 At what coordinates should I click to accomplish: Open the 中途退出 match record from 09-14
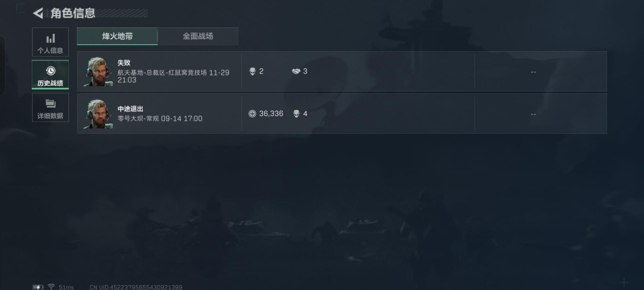[x=342, y=114]
